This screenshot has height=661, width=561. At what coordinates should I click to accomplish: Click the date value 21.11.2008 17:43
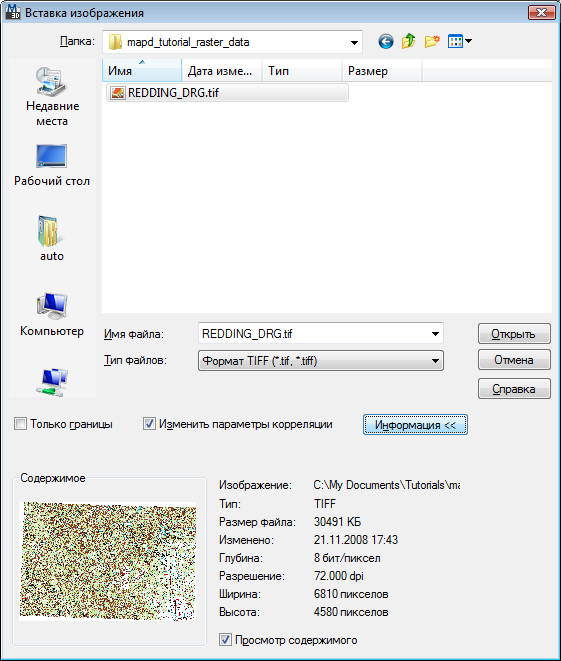[356, 540]
